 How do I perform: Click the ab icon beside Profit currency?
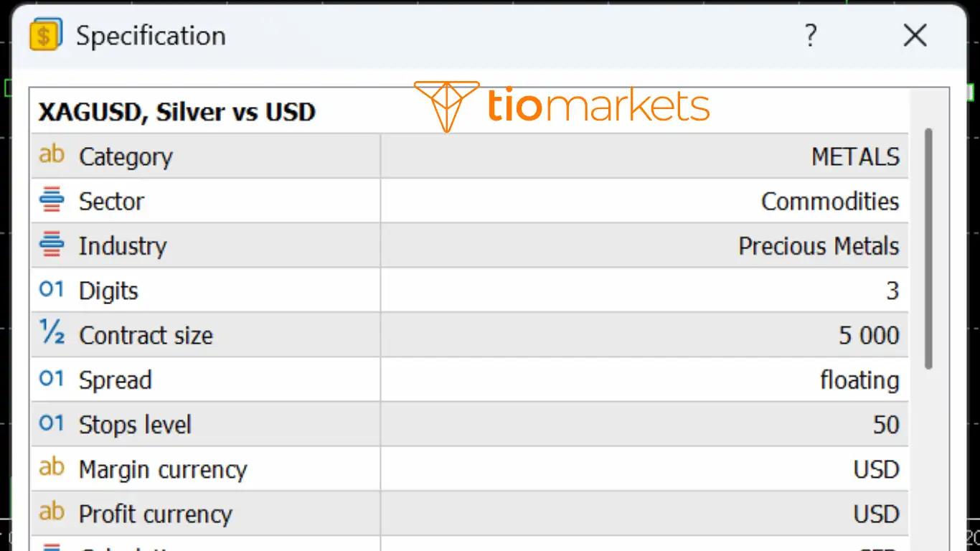[50, 513]
